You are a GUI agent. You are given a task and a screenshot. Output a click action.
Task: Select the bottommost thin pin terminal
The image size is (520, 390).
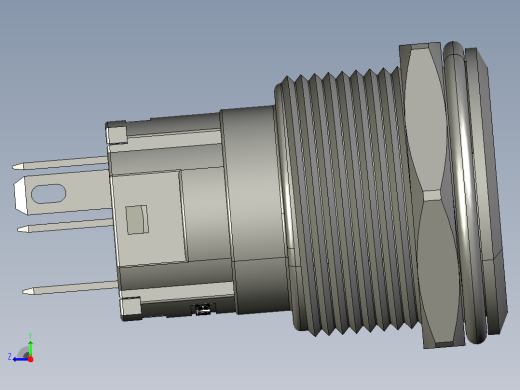(70, 287)
